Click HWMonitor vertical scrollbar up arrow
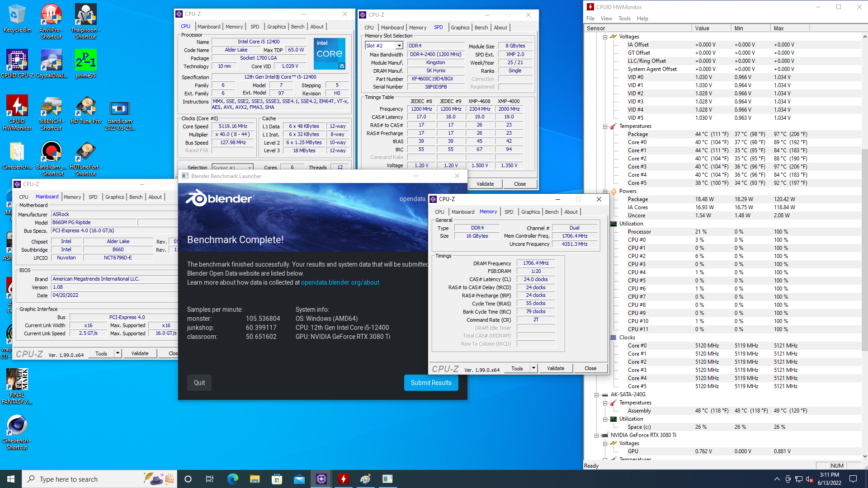The image size is (868, 488). pyautogui.click(x=865, y=36)
